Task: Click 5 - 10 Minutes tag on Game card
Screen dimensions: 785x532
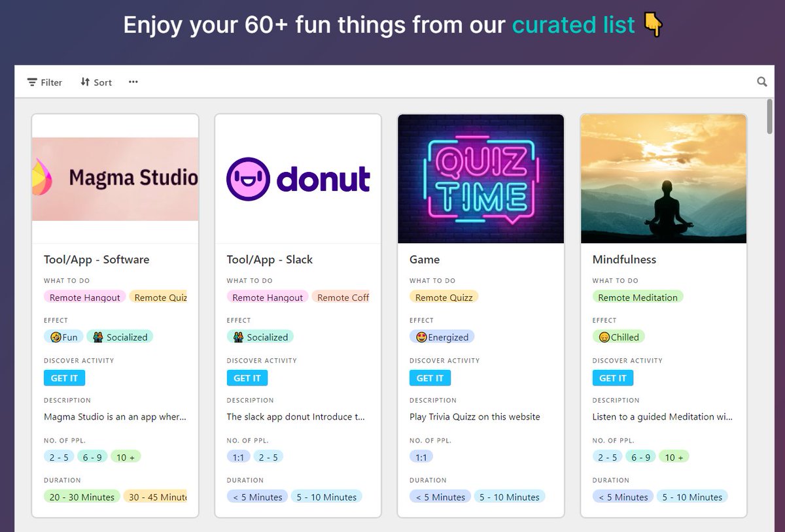Action: click(x=510, y=497)
